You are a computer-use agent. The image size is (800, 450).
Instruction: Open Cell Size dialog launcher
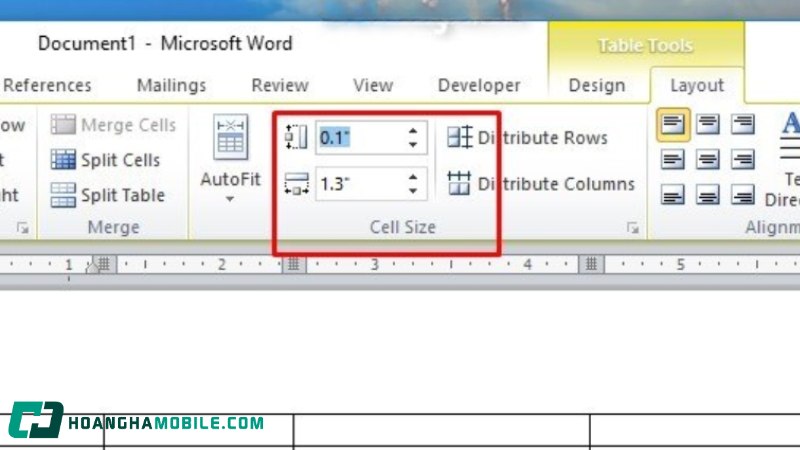pyautogui.click(x=632, y=229)
